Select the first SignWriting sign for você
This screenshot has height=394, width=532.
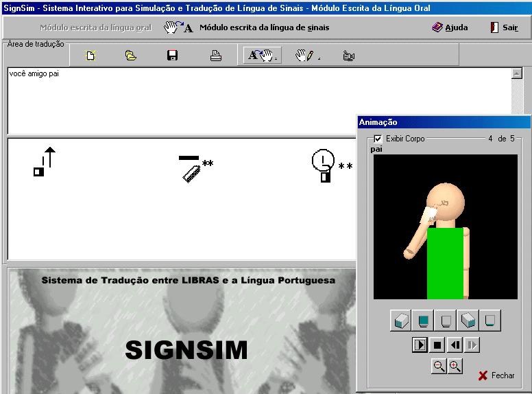pyautogui.click(x=45, y=162)
